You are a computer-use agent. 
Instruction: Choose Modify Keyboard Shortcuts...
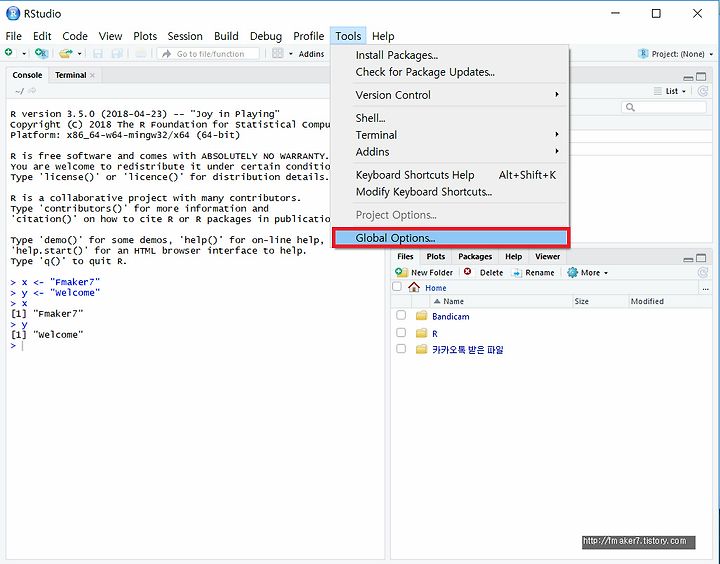click(450, 192)
